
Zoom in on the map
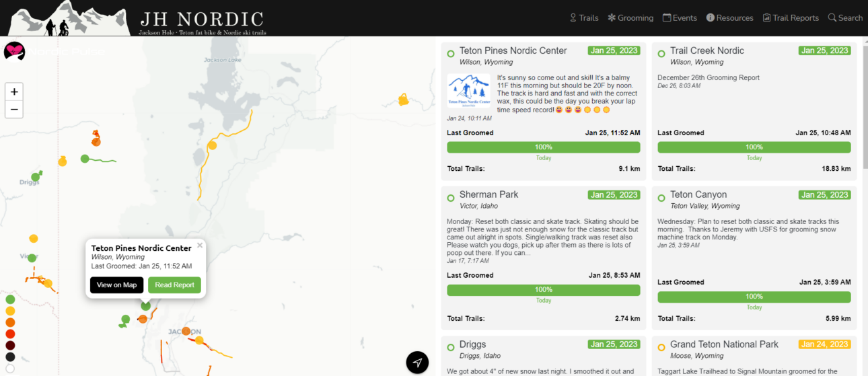(x=14, y=91)
